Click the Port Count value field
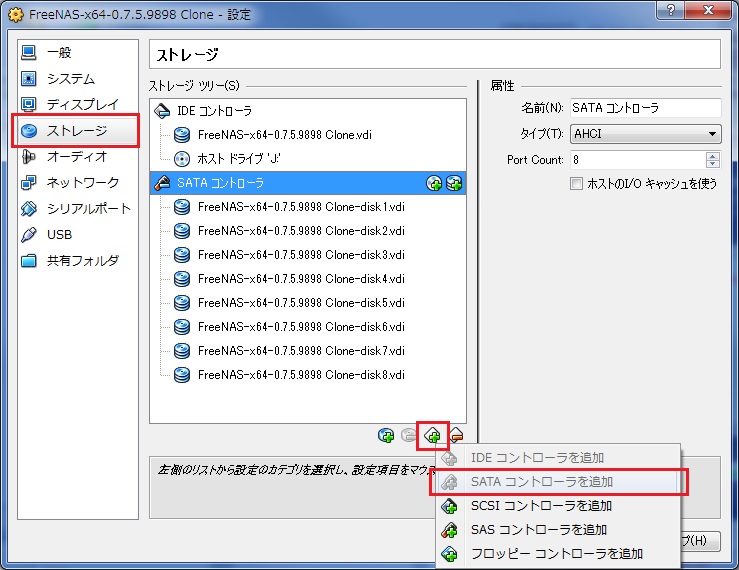 tap(638, 160)
